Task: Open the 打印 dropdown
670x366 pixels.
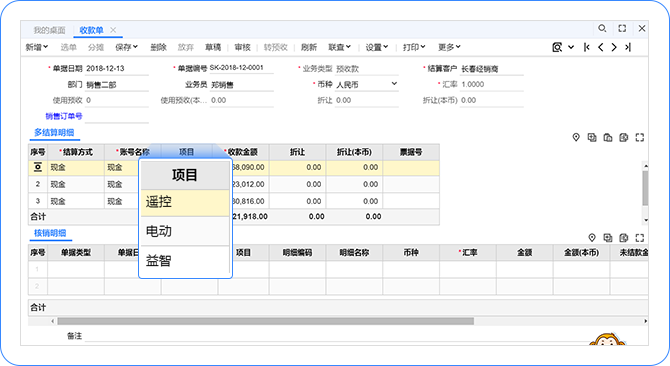Action: point(414,47)
